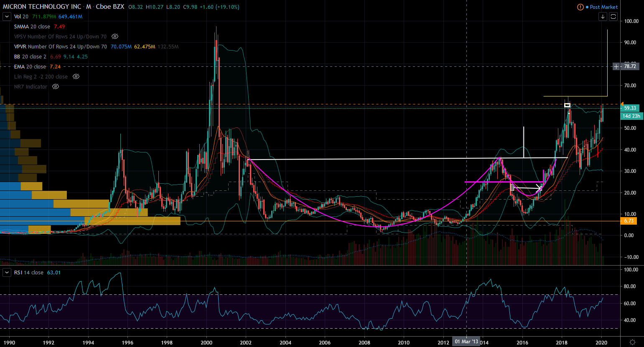Click the RSI value 63.01

pos(54,273)
